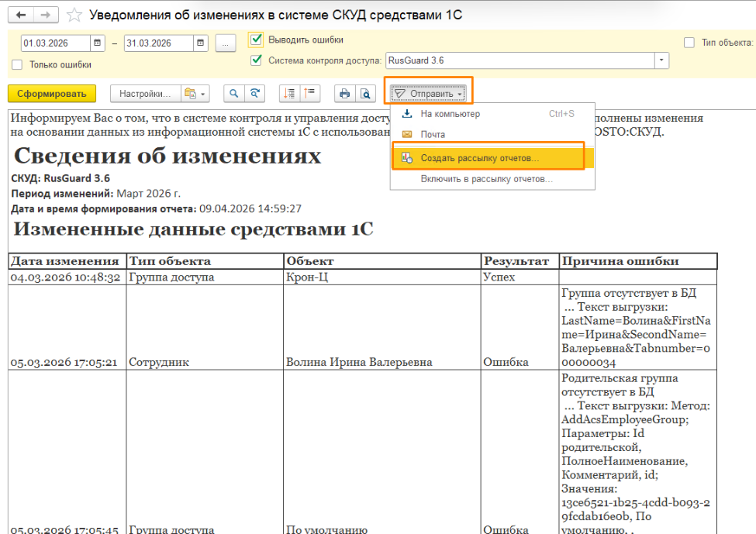Open calendar for start date 01.03.2026
The width and height of the screenshot is (756, 534).
click(x=98, y=43)
